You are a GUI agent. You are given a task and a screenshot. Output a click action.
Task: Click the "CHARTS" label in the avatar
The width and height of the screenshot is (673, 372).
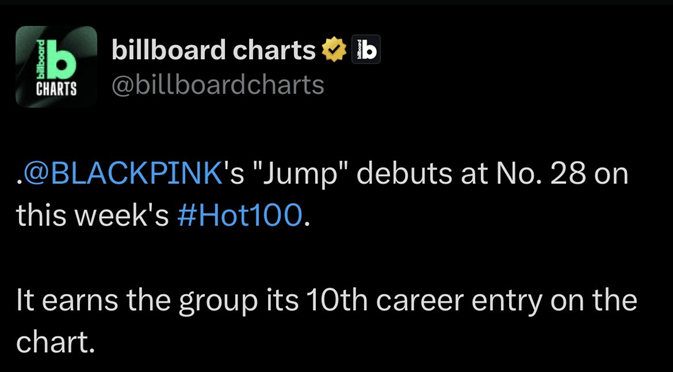(x=56, y=91)
